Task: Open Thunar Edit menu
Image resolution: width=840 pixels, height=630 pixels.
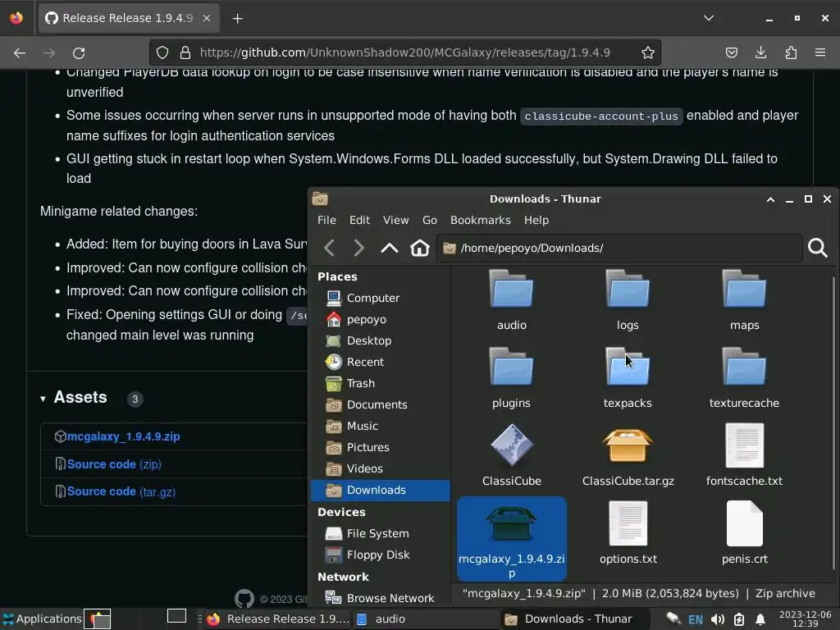Action: click(359, 220)
